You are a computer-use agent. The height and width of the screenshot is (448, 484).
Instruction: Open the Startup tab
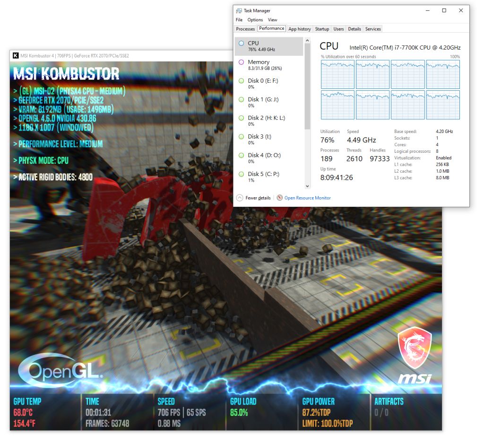point(322,29)
